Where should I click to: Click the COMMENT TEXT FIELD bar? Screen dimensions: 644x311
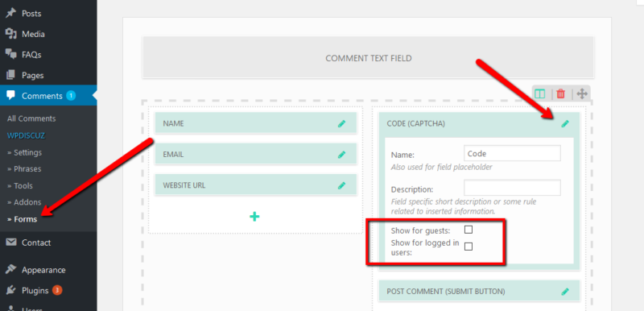pos(369,57)
